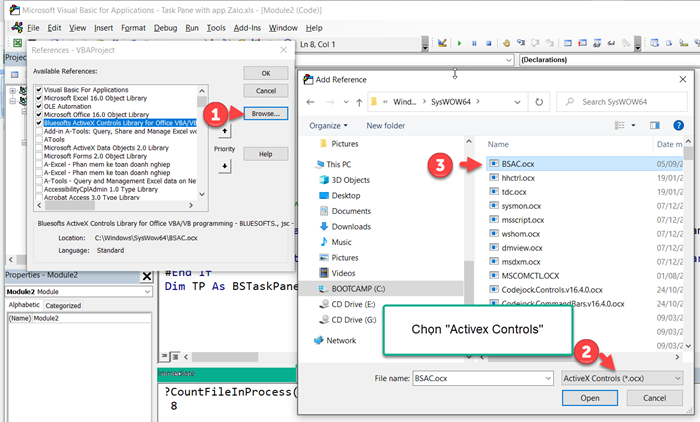This screenshot has width=700, height=422.
Task: Click the Quick Watch glasses icon
Action: pyautogui.click(x=611, y=43)
